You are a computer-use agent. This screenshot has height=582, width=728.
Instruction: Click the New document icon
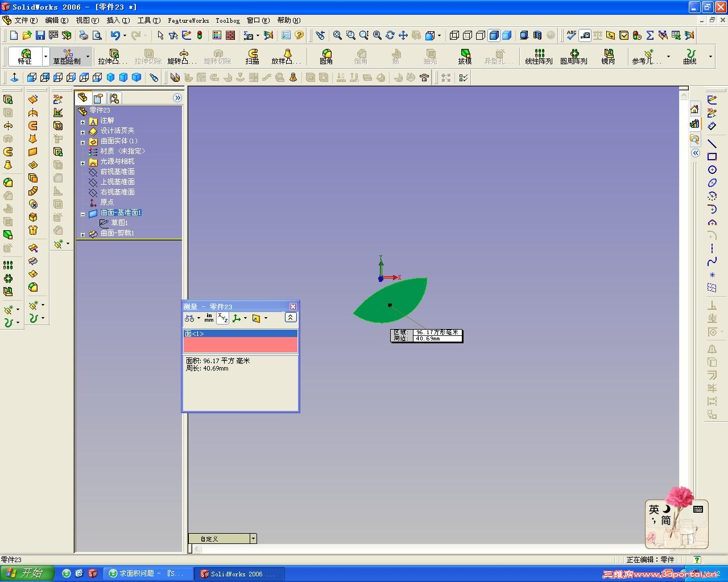pos(14,35)
